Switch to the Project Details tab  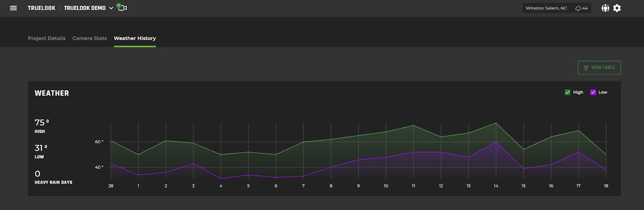point(47,38)
